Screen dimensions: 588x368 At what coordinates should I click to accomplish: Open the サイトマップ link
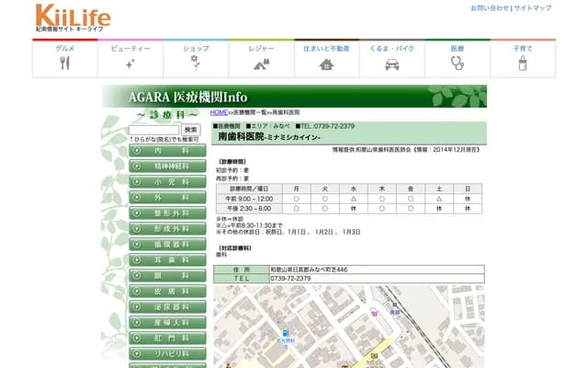click(x=533, y=7)
